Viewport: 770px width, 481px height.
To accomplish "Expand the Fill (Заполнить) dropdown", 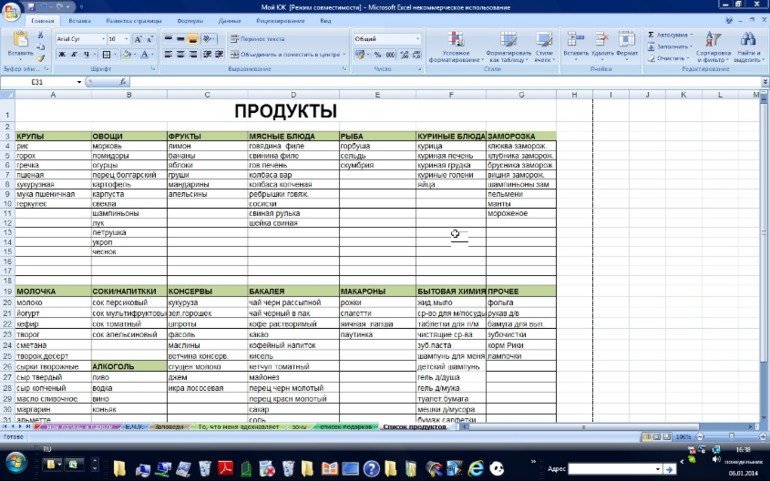I will (691, 47).
